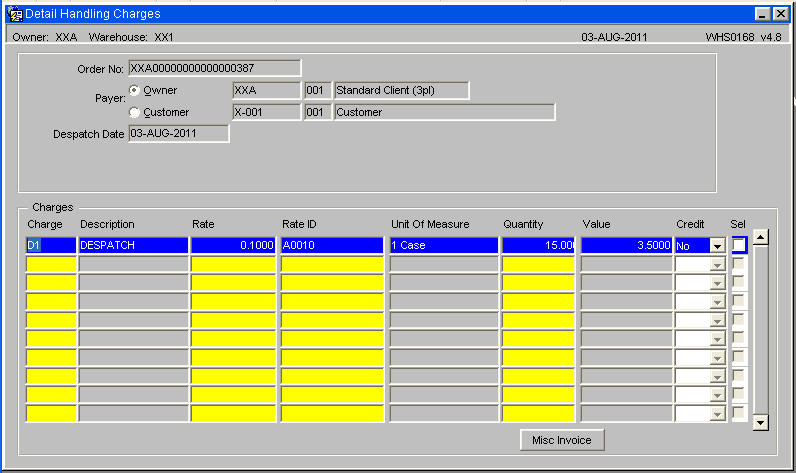Tick the Sel checkbox in fourth charges row
Image resolution: width=796 pixels, height=473 pixels.
(739, 301)
